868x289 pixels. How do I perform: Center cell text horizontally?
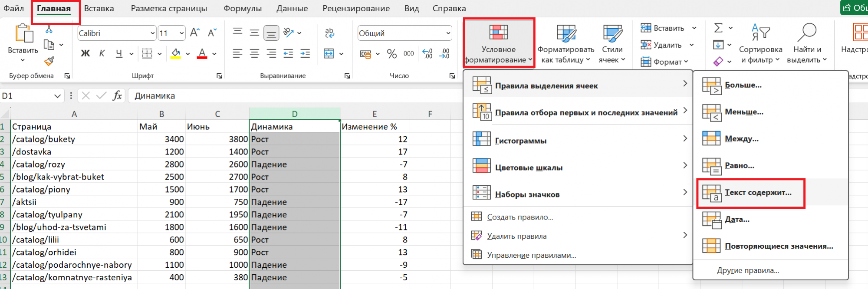[254, 54]
